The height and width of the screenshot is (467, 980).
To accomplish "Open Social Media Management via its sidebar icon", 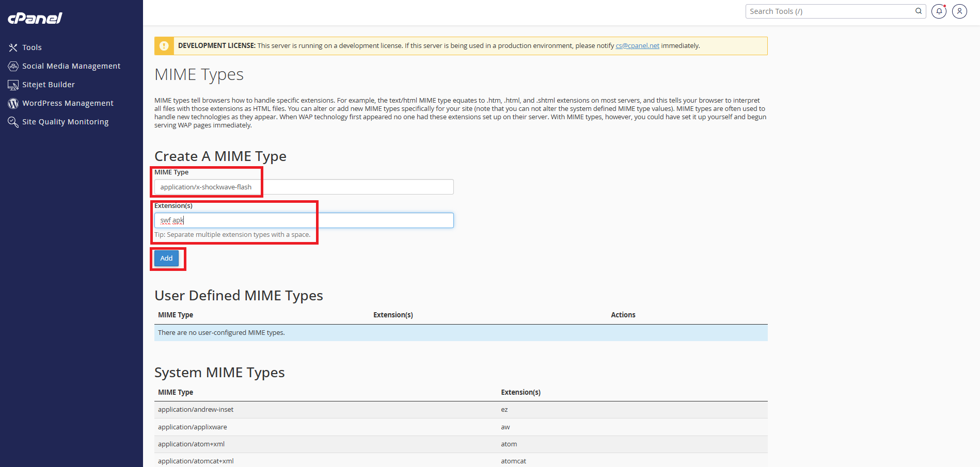I will [13, 66].
